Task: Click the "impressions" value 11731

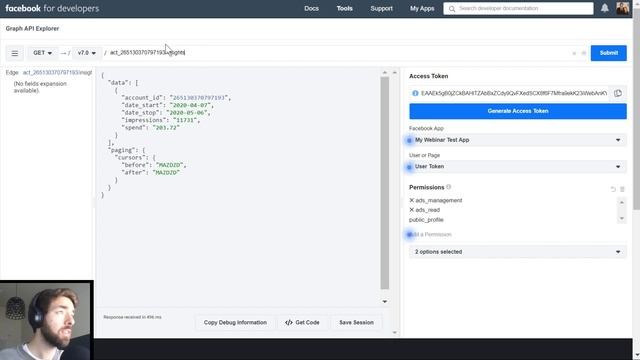Action: click(185, 120)
